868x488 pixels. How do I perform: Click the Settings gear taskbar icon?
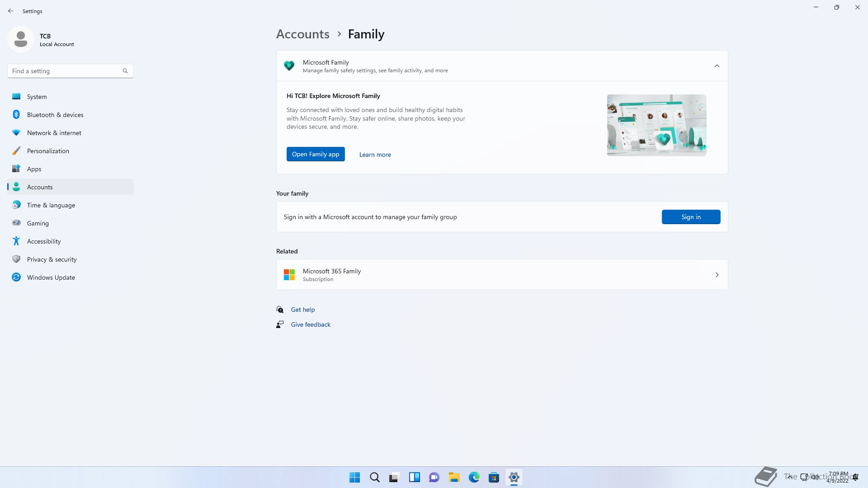[x=514, y=477]
